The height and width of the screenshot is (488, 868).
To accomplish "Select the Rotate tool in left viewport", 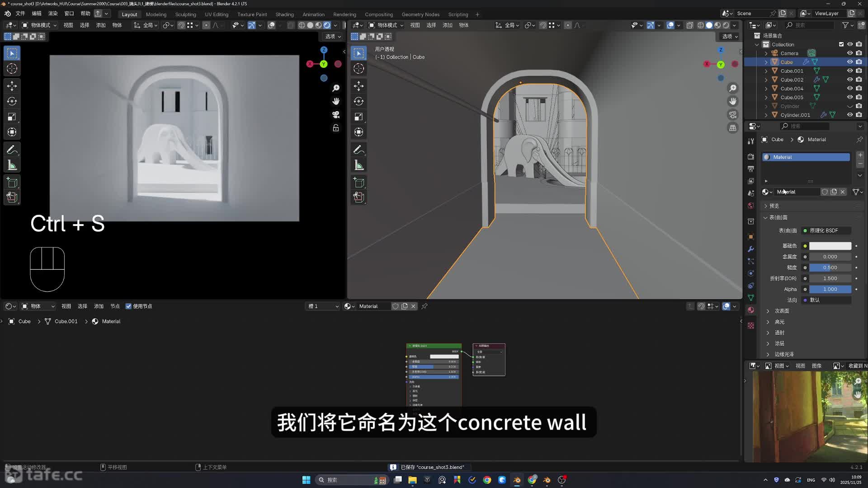I will [12, 101].
